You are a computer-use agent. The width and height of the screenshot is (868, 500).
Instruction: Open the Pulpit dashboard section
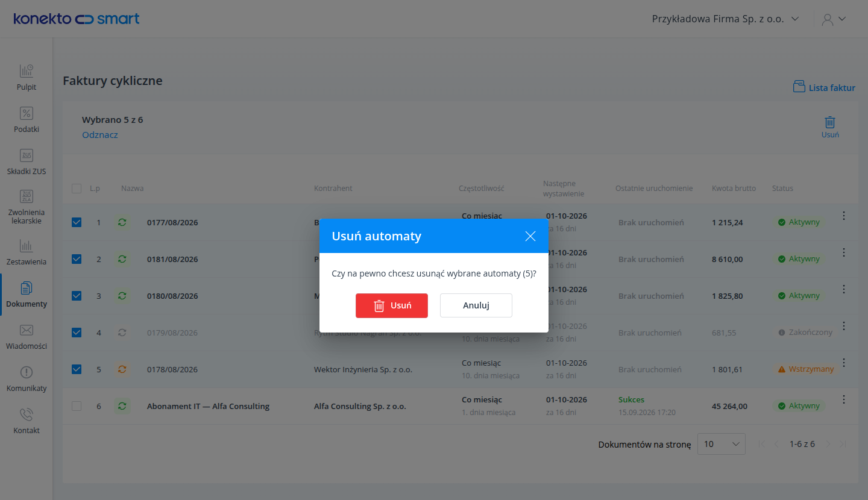pyautogui.click(x=27, y=78)
